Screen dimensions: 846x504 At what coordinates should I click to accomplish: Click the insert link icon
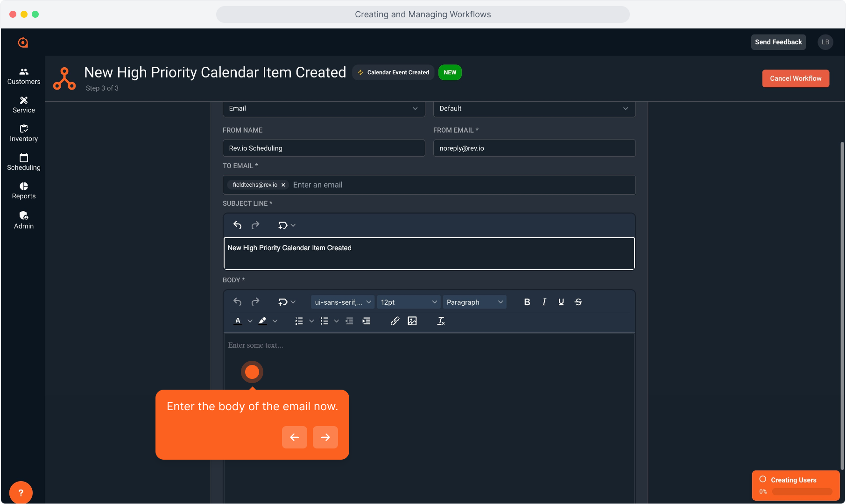(395, 321)
